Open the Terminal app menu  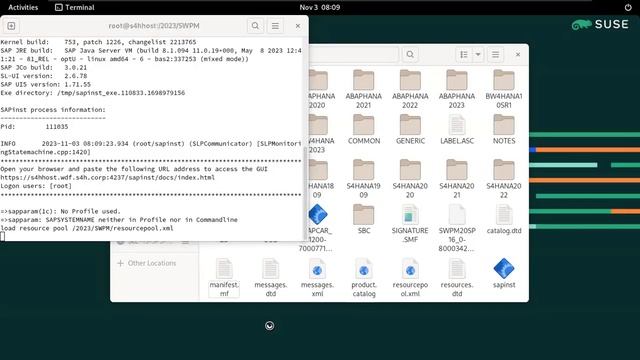pyautogui.click(x=75, y=7)
